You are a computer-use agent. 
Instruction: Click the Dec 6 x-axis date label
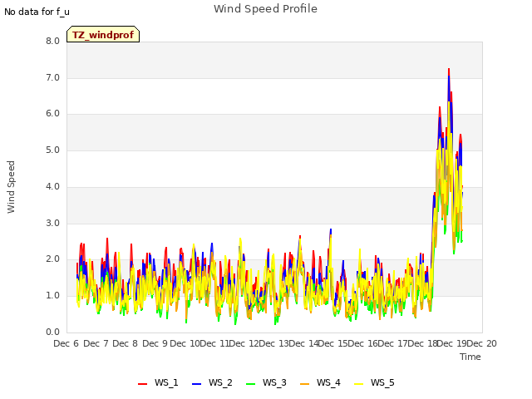66,343
